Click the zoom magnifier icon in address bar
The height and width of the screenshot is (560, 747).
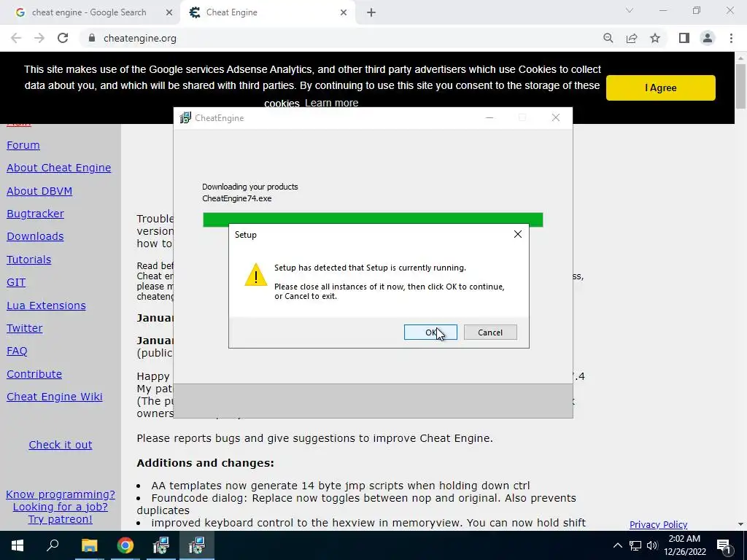608,38
